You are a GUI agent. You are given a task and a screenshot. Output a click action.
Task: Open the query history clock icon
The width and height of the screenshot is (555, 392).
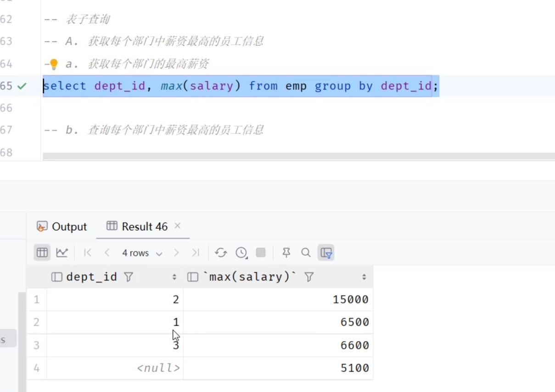tap(241, 252)
